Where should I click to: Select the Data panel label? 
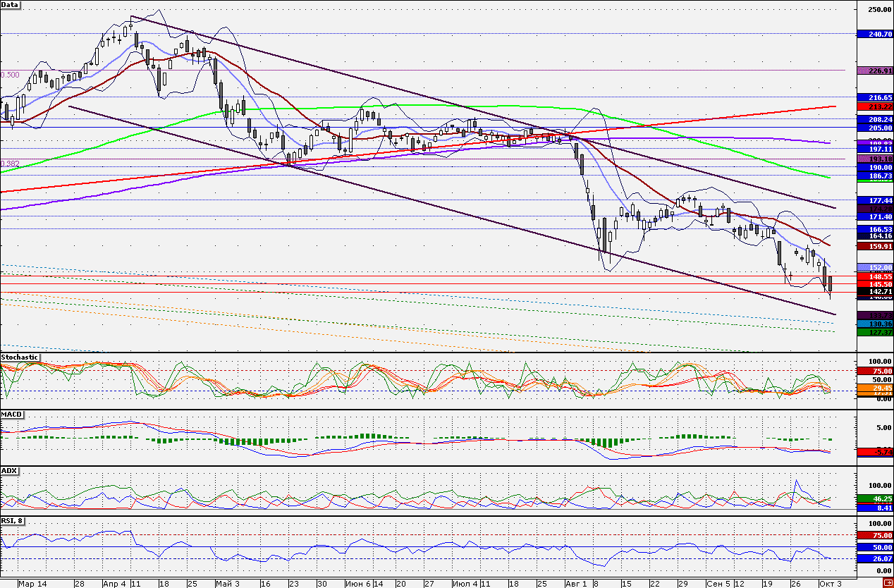(x=11, y=5)
